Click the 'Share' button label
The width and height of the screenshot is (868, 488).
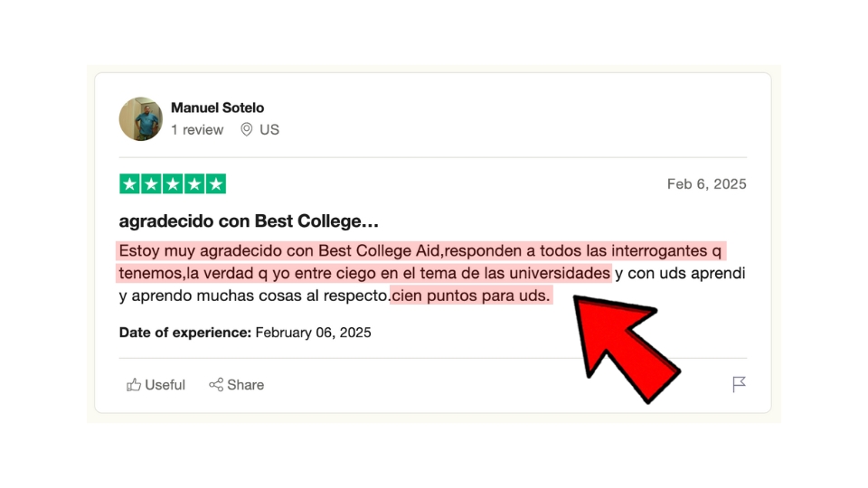245,385
